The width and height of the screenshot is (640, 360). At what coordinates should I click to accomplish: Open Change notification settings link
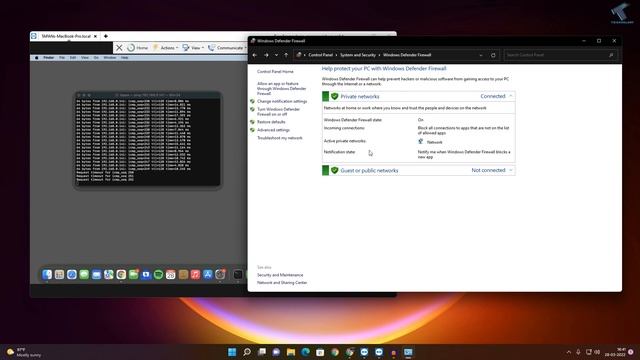click(x=282, y=101)
